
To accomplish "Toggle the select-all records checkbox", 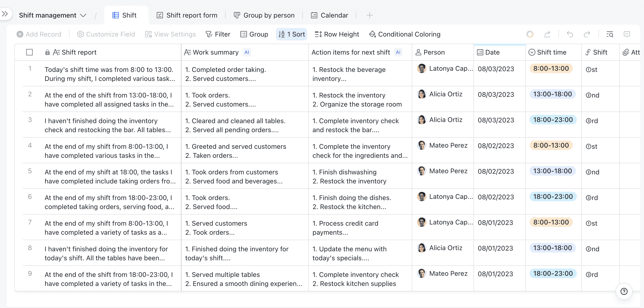I will coord(29,52).
